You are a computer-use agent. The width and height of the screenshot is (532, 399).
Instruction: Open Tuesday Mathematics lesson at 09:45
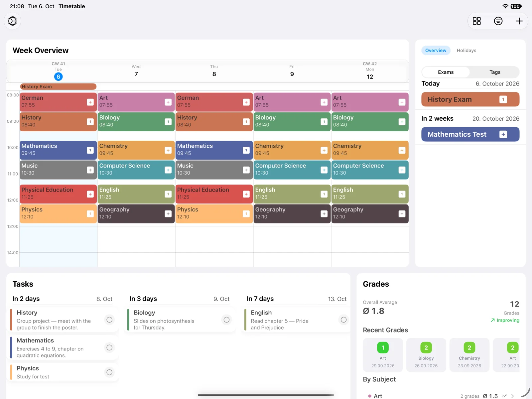click(x=58, y=150)
